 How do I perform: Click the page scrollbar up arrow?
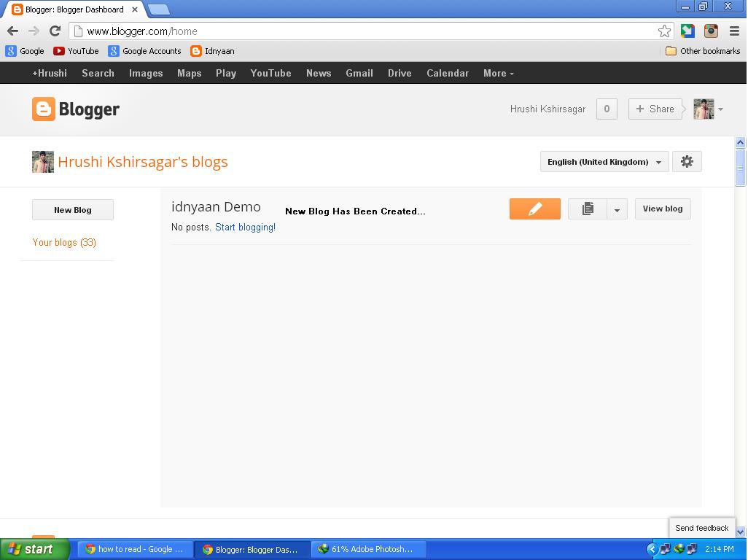741,142
